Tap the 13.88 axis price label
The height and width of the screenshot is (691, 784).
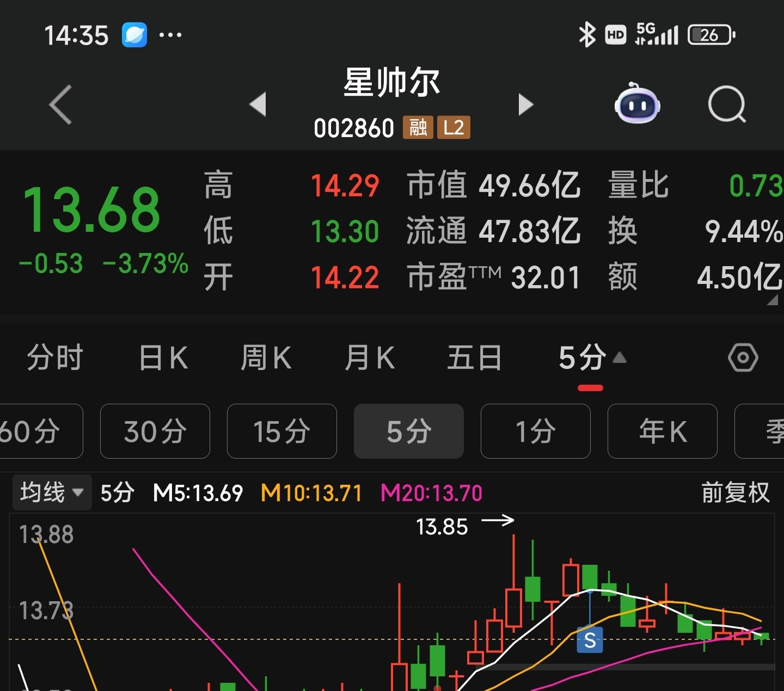click(x=46, y=534)
